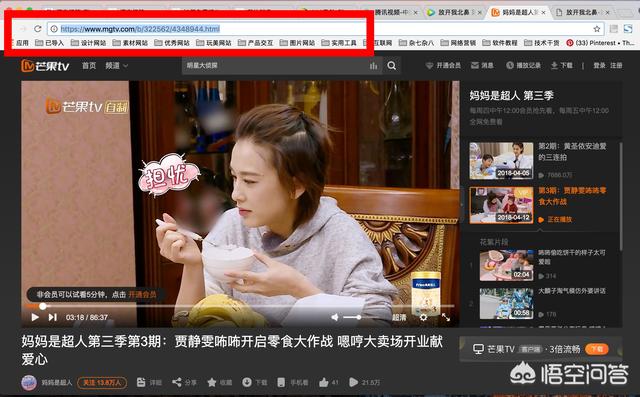Add video to favorites star below title

click(212, 382)
